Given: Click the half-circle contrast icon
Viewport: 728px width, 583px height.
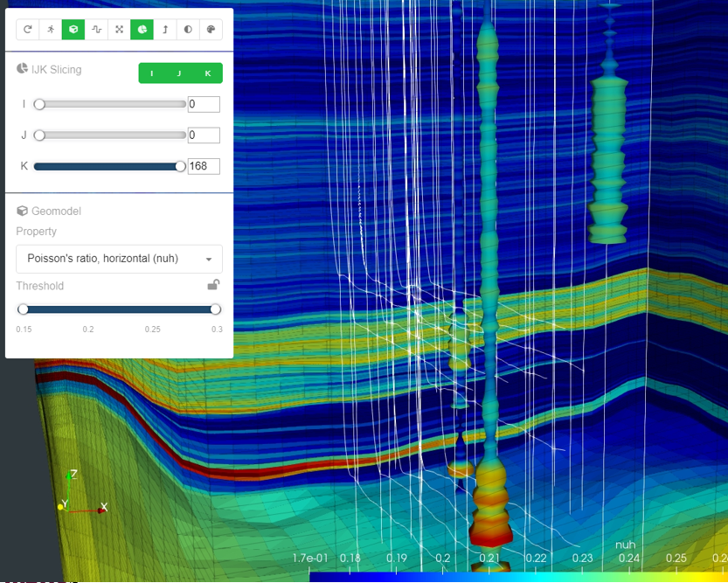Looking at the screenshot, I should 188,30.
